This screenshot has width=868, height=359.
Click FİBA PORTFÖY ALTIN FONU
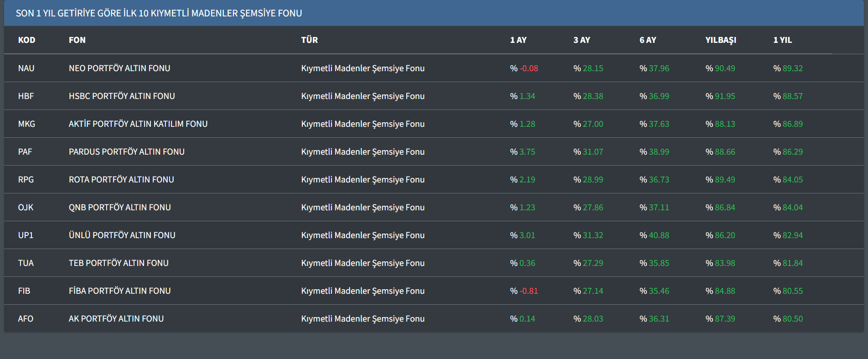pyautogui.click(x=120, y=291)
